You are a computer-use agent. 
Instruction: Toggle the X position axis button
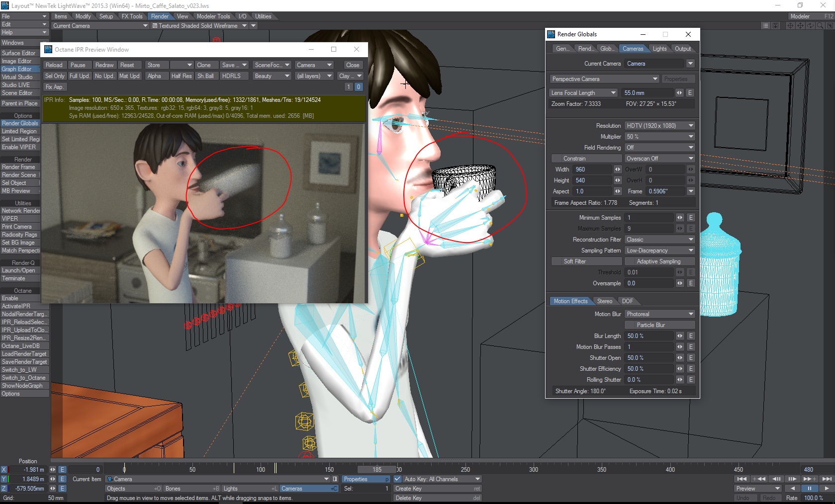(4, 470)
